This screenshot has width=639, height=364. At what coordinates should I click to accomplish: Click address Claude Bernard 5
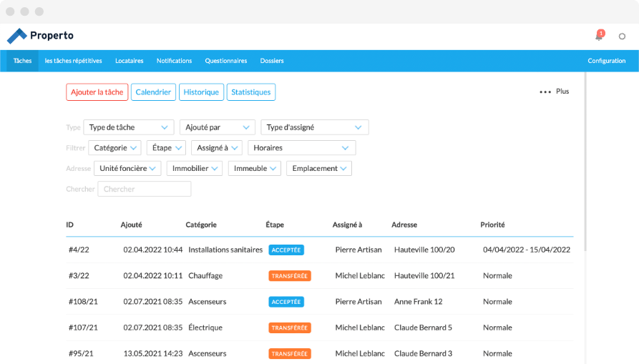pos(423,328)
